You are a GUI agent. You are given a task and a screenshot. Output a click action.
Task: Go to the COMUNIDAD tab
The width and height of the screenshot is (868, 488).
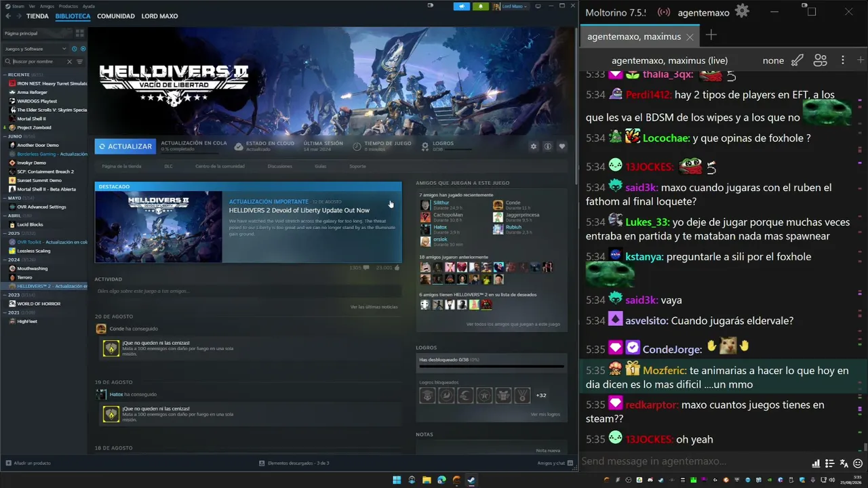click(x=116, y=16)
